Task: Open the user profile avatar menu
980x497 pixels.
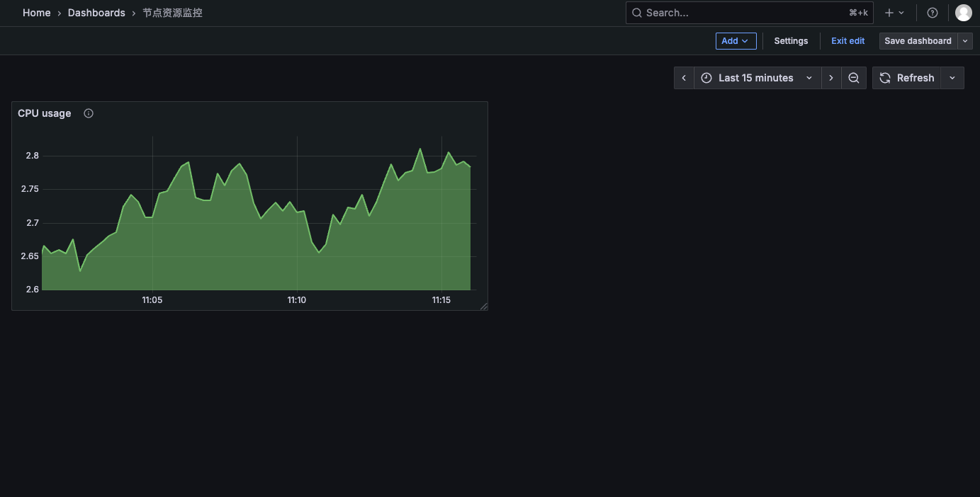Action: point(963,12)
